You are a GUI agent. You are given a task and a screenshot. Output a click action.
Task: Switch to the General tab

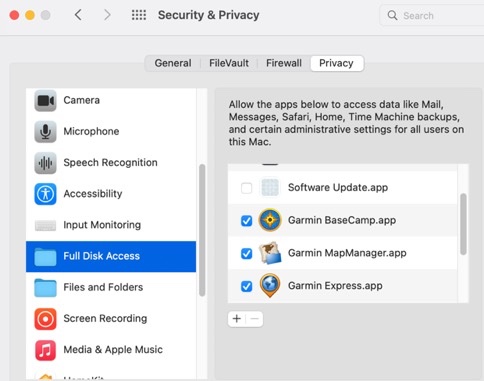[173, 63]
